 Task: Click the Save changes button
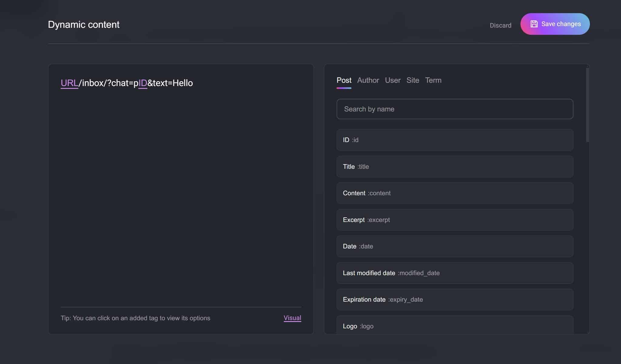(x=555, y=24)
